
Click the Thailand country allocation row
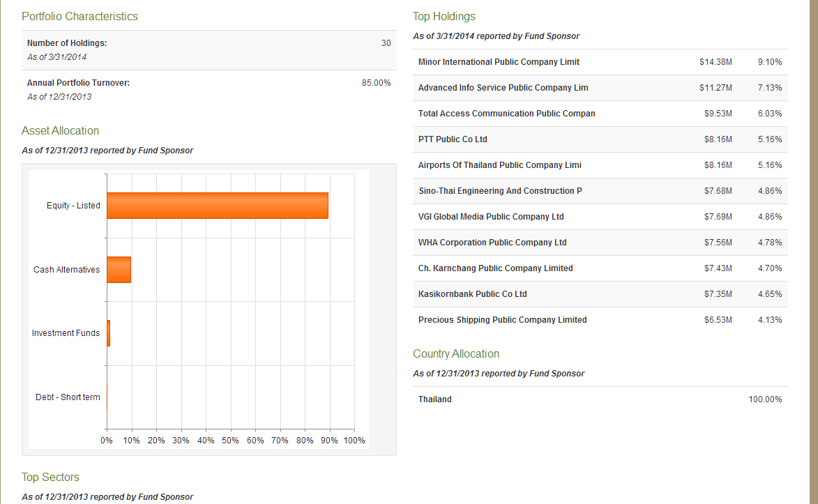pos(600,399)
